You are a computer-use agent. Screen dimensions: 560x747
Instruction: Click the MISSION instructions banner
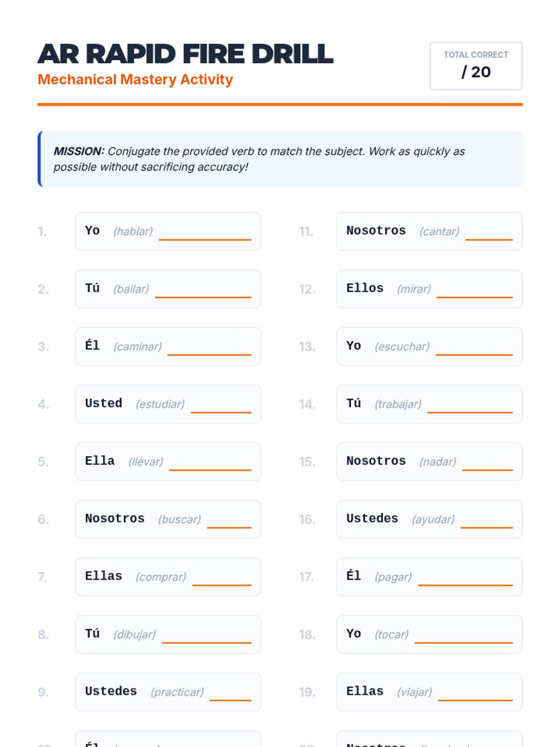(280, 159)
